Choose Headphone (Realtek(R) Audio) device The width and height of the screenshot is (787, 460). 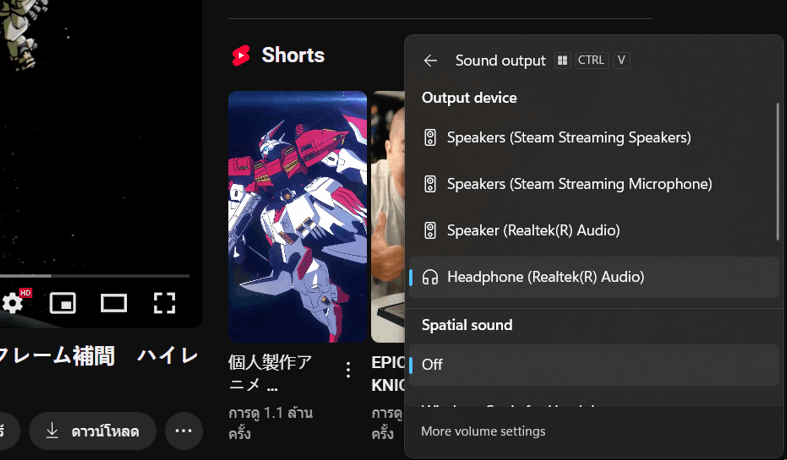tap(593, 277)
